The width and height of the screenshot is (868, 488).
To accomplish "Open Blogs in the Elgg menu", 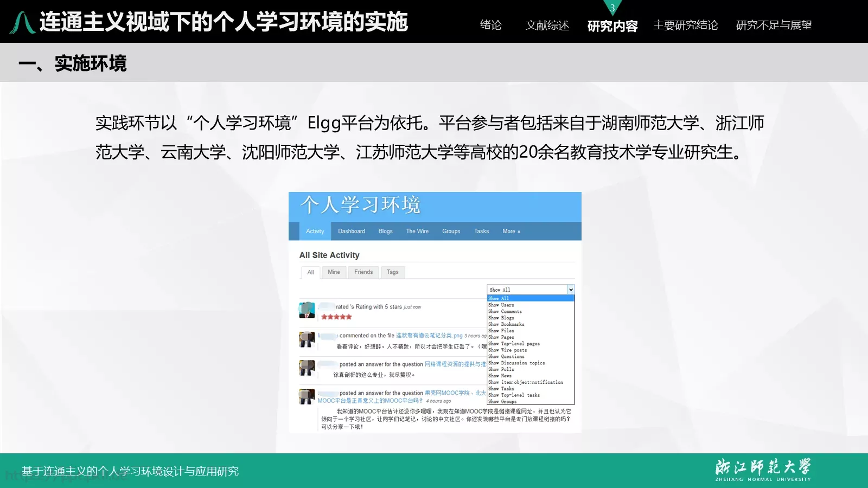I will 385,231.
